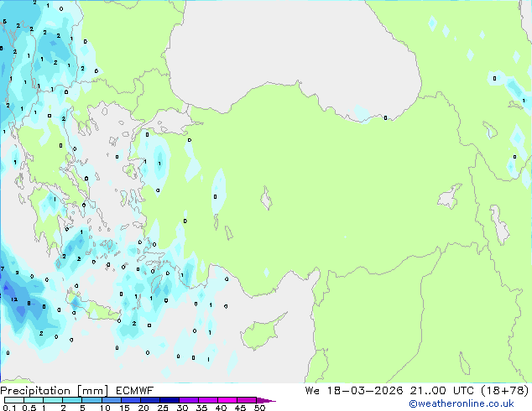Click the "ECMWF" model label
532x411 pixels.
pos(135,391)
